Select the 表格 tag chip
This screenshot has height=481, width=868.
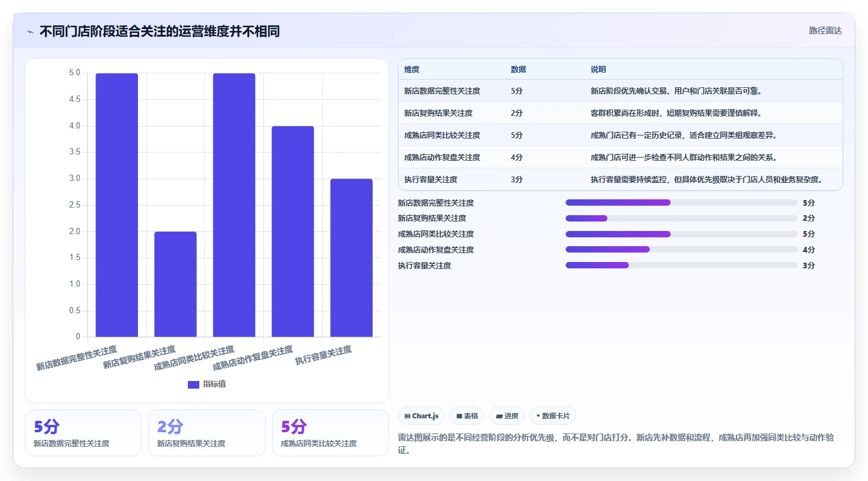[x=467, y=416]
